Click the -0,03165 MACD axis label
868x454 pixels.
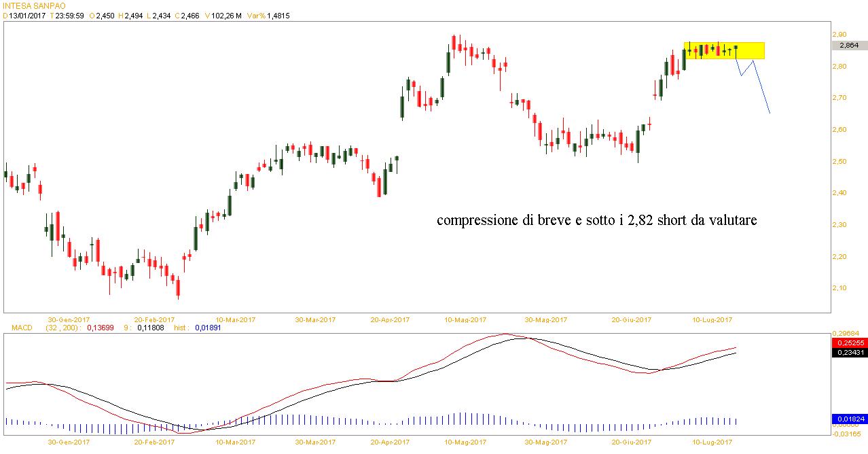[x=847, y=432]
